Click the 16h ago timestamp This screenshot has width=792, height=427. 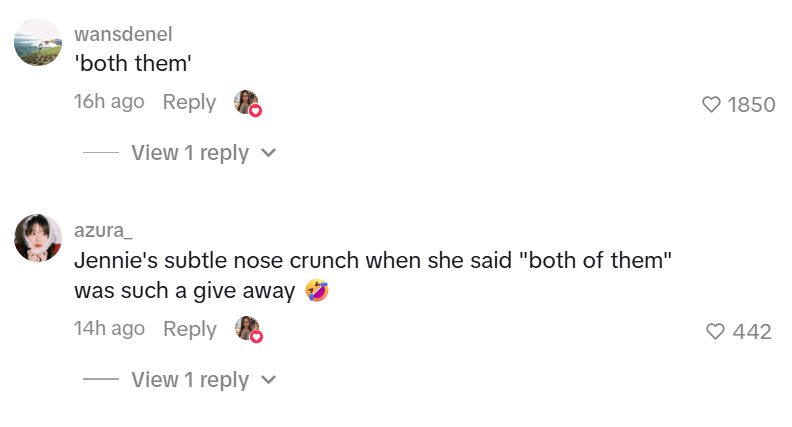[109, 102]
